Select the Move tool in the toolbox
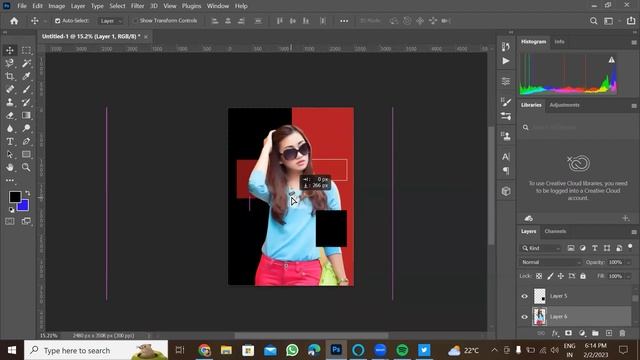This screenshot has width=640, height=360. coord(10,50)
